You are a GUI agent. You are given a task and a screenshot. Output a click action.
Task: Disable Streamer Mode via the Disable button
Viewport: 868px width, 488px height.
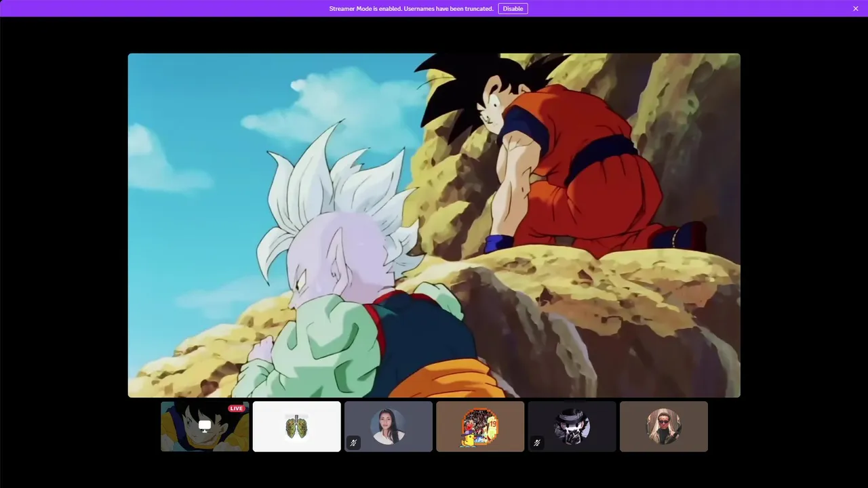tap(513, 9)
